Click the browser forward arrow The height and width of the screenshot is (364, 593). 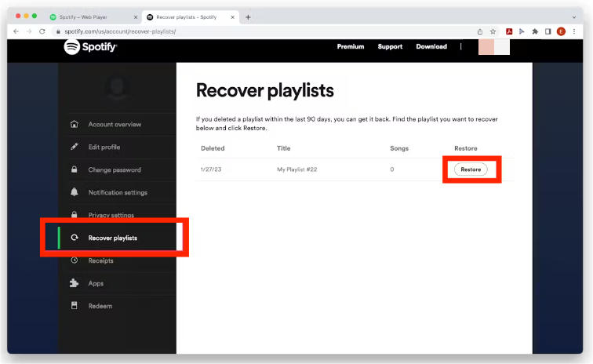coord(29,31)
